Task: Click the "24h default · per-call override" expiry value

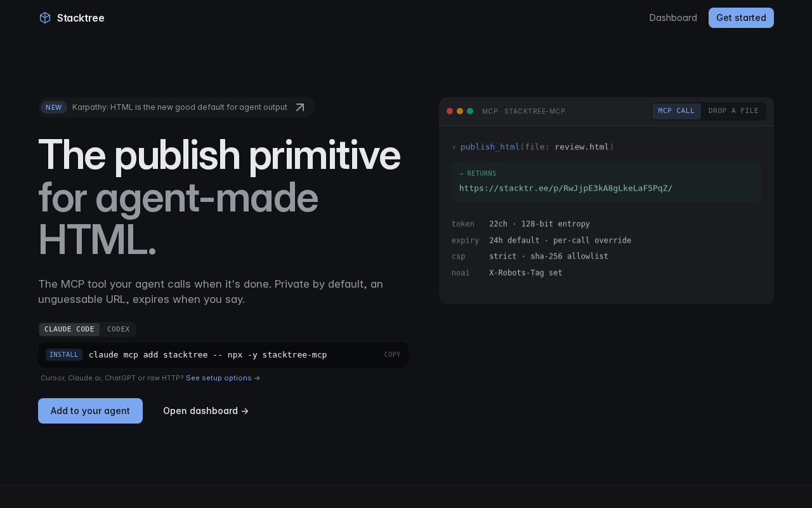Action: click(x=560, y=241)
